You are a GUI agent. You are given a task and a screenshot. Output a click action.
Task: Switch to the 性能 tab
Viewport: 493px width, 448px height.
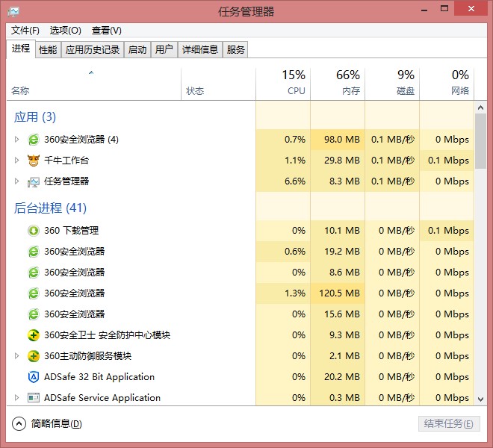pos(48,50)
